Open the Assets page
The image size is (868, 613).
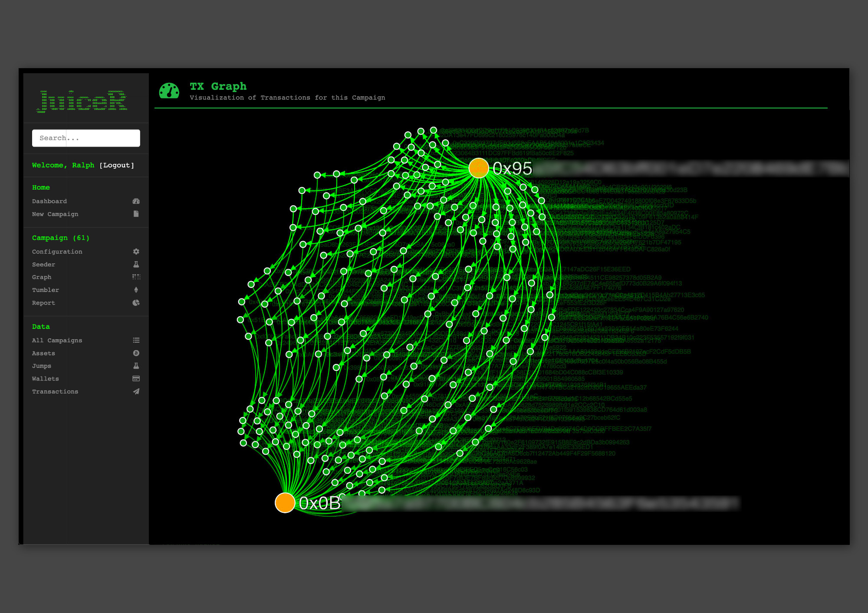[x=43, y=354]
